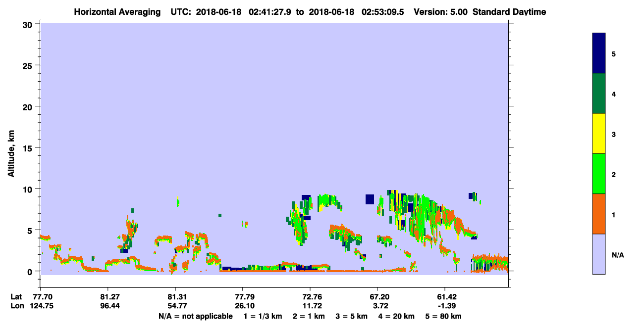Click legend text '5 = 80 km'
Viewport: 644px width, 330px height.
tap(443, 316)
